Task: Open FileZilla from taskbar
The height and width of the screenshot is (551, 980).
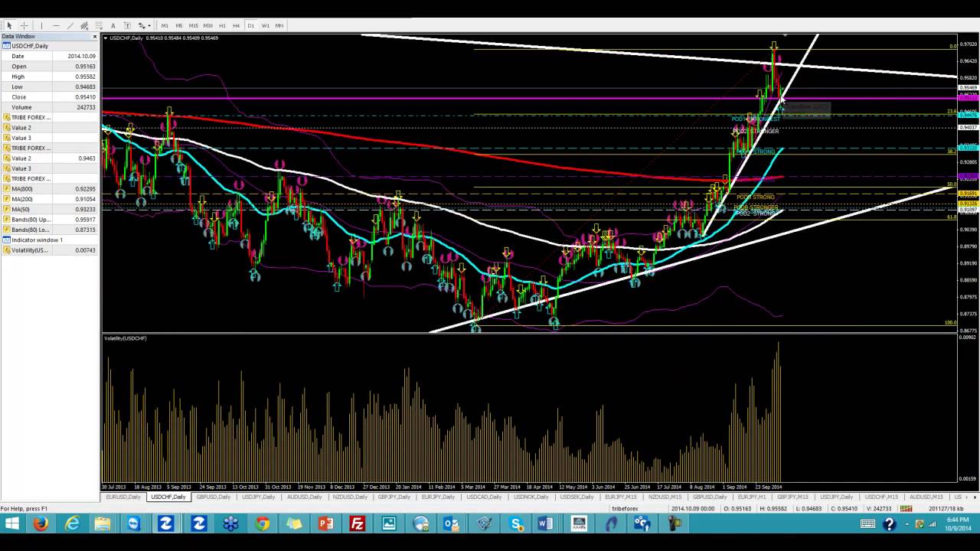Action: [x=358, y=524]
